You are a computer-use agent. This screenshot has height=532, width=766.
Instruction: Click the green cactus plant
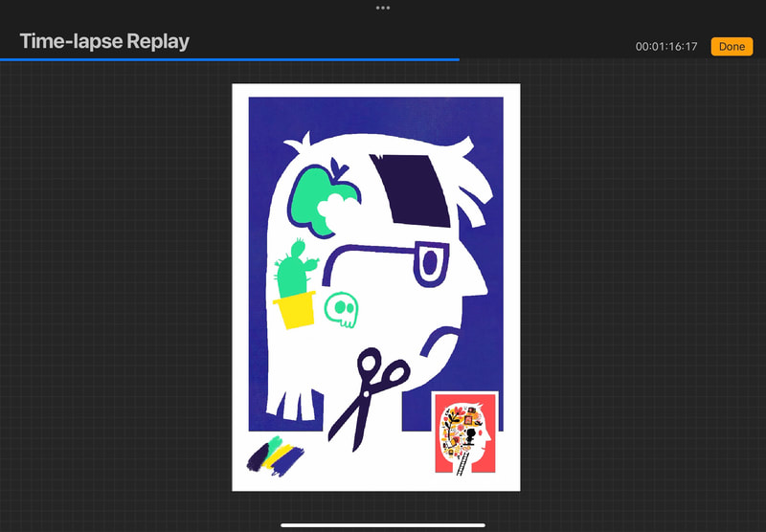coord(292,271)
